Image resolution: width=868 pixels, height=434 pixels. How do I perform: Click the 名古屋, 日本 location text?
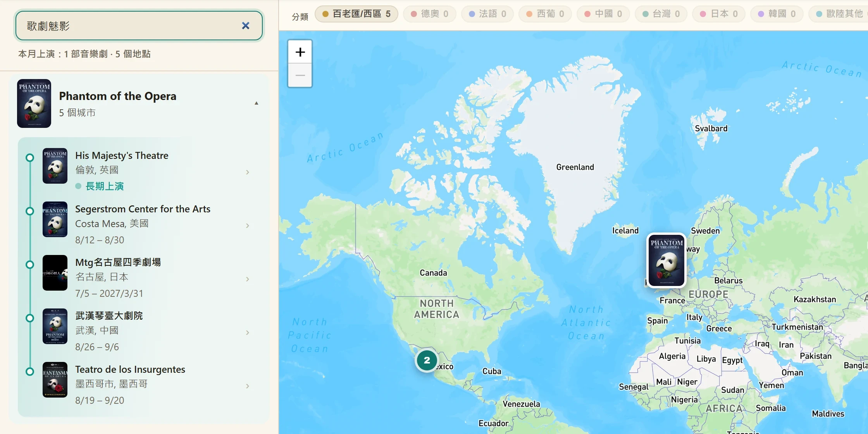[102, 277]
